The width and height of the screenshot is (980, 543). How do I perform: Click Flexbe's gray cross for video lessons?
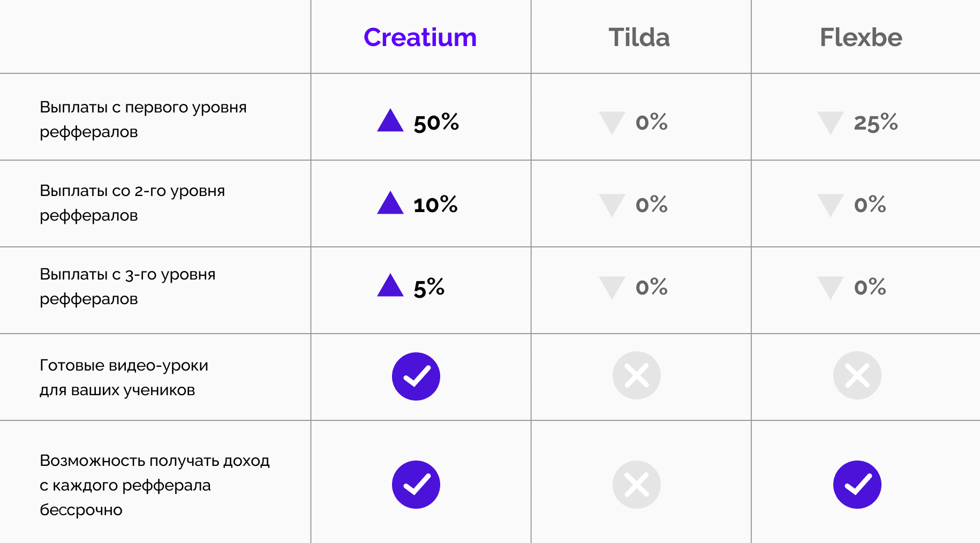[857, 375]
